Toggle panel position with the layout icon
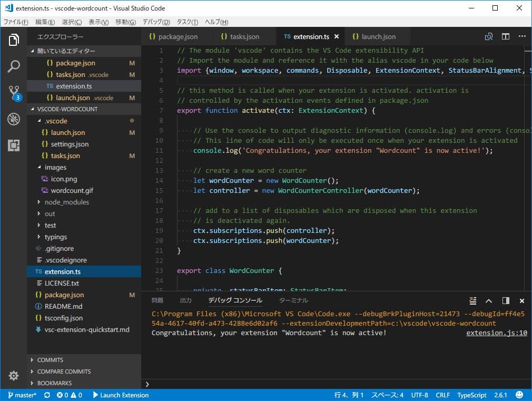The width and height of the screenshot is (532, 401). click(506, 300)
